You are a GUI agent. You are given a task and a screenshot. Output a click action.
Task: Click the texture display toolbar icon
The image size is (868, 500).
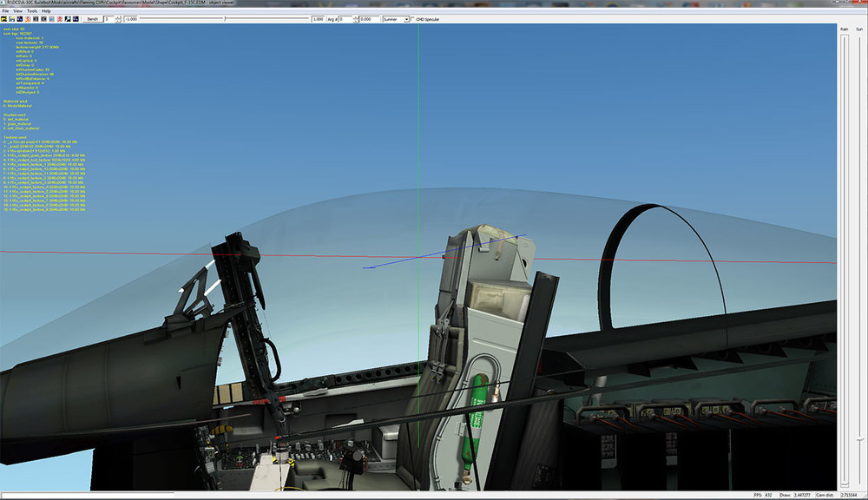36,17
